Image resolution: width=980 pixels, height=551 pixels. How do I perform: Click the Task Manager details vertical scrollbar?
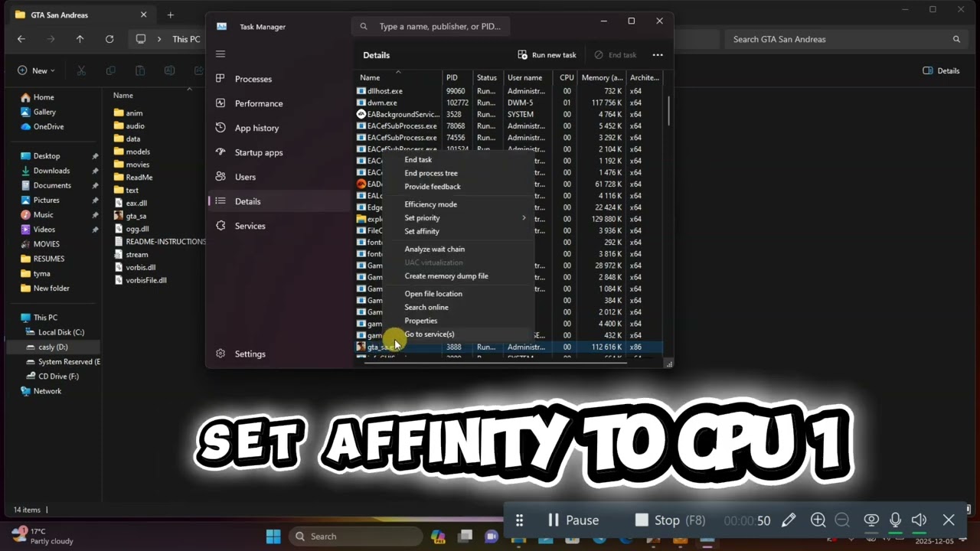[668, 111]
